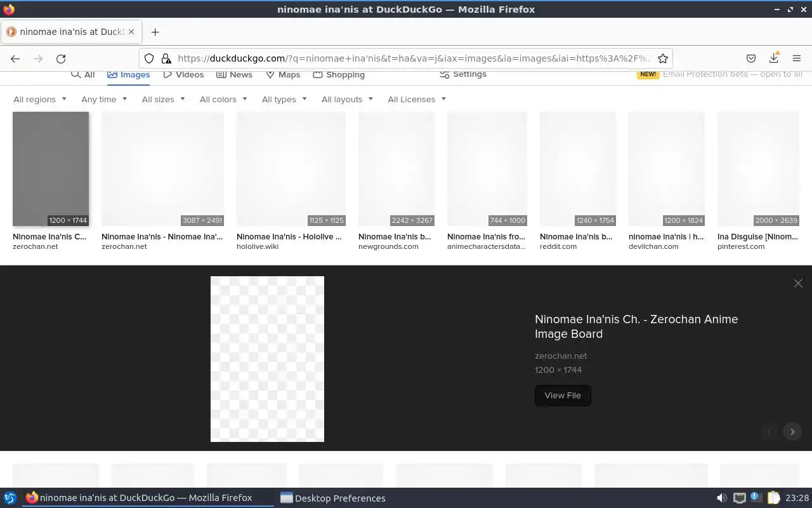Click the clipboard tray icon
The height and width of the screenshot is (508, 812).
pos(773,498)
